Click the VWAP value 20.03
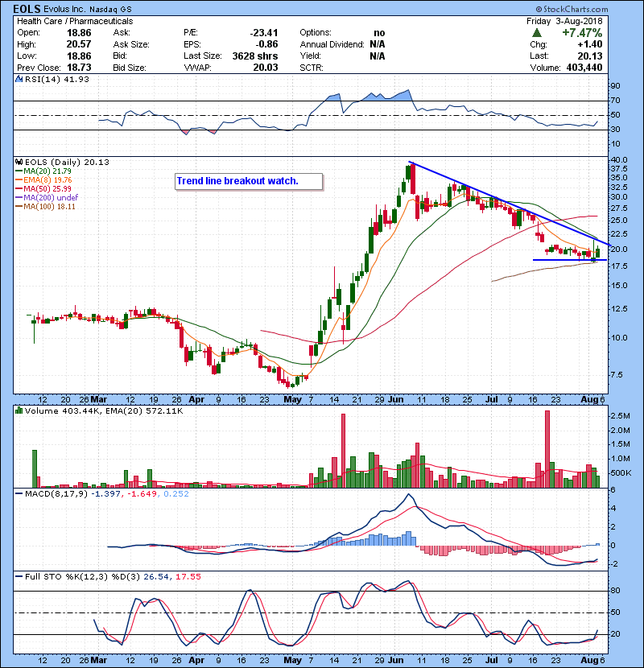This screenshot has width=644, height=668. click(266, 68)
